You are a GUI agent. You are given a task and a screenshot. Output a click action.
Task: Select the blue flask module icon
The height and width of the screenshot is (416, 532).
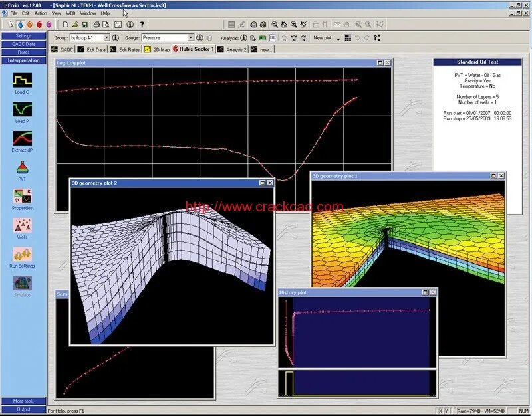point(21,25)
